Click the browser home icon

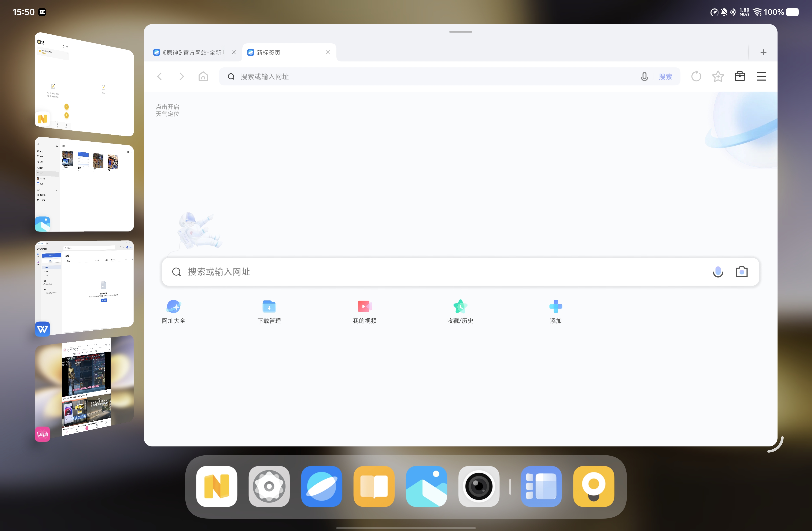(203, 76)
